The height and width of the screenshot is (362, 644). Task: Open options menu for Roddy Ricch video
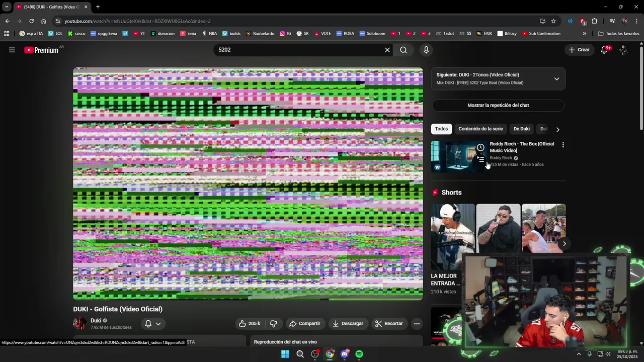(563, 145)
